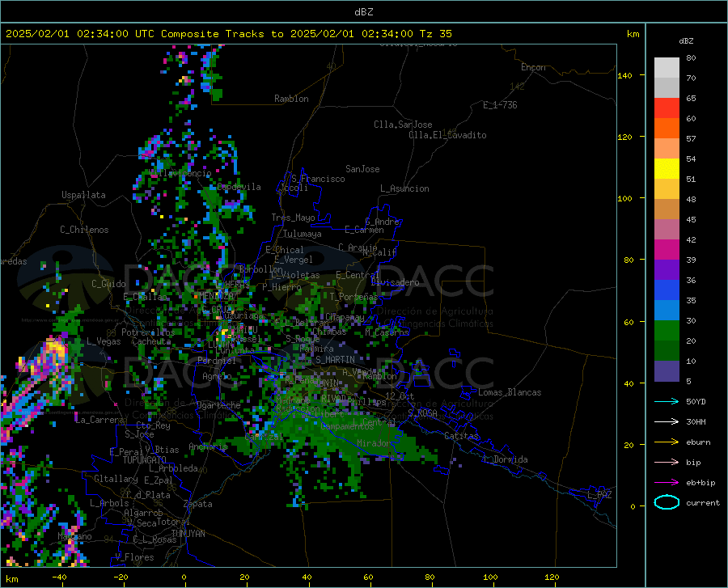Click the Composite Tracks timestamp header text
The width and height of the screenshot is (728, 588).
[x=228, y=34]
